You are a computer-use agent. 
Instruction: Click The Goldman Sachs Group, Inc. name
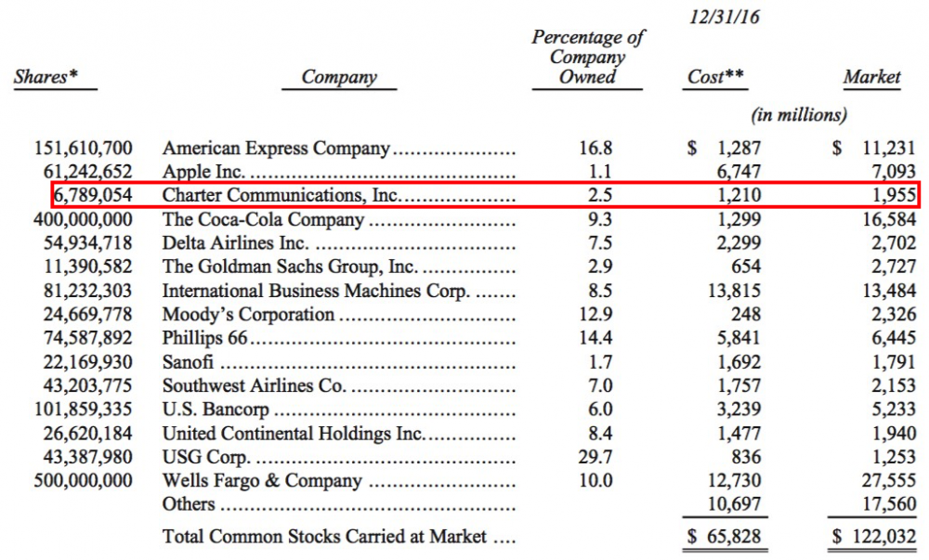(x=287, y=268)
